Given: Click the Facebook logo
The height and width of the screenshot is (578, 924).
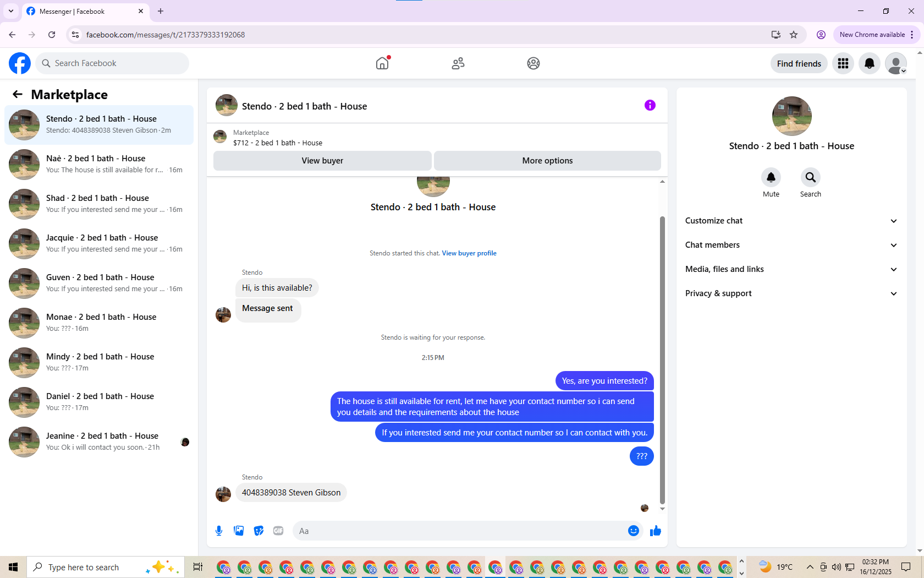Looking at the screenshot, I should pyautogui.click(x=20, y=63).
